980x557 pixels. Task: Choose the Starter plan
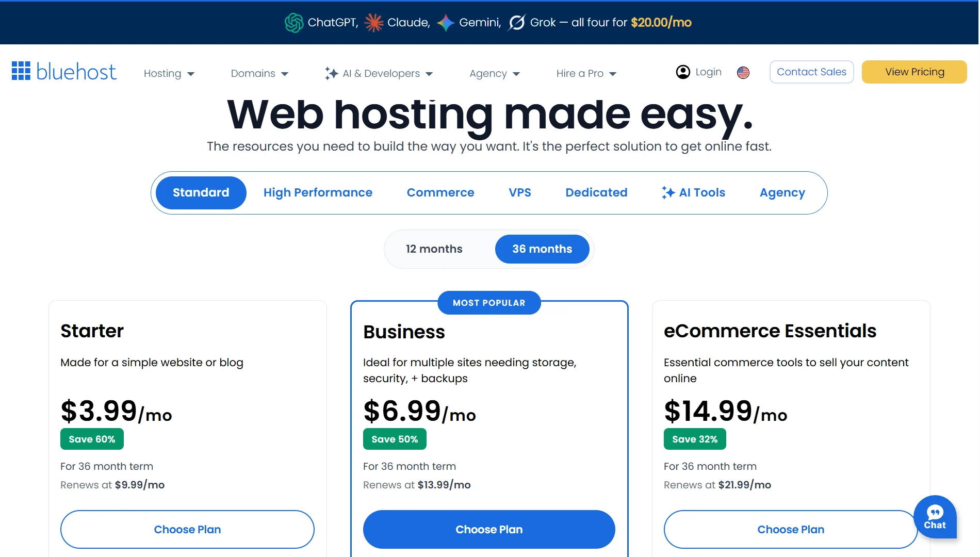pyautogui.click(x=187, y=529)
